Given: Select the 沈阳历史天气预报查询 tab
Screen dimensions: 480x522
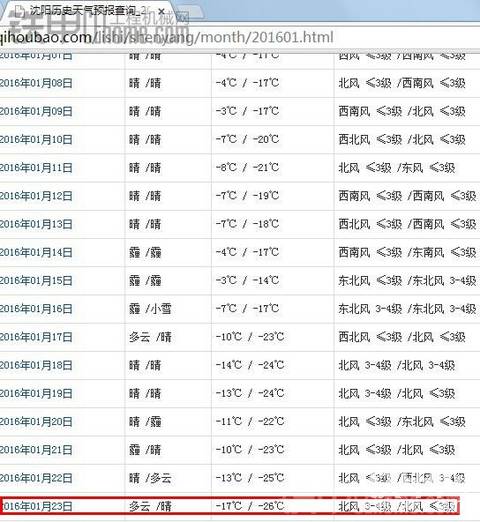Looking at the screenshot, I should tap(88, 11).
